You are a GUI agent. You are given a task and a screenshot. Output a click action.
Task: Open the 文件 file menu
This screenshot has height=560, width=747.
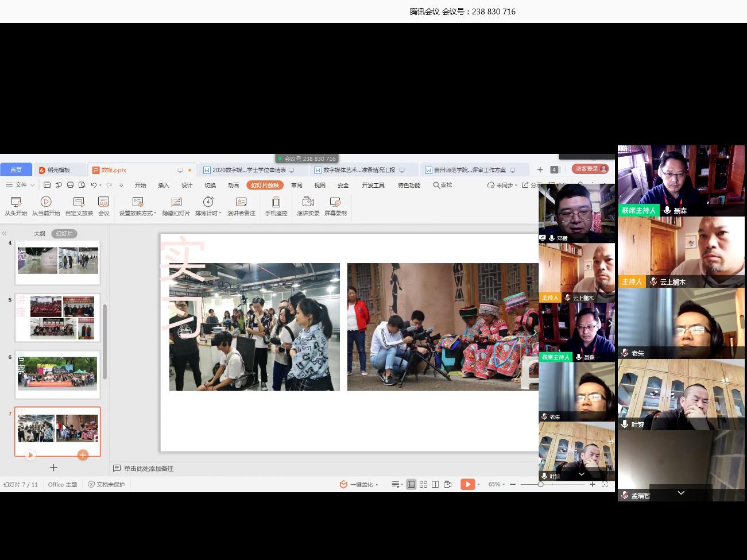pyautogui.click(x=20, y=185)
